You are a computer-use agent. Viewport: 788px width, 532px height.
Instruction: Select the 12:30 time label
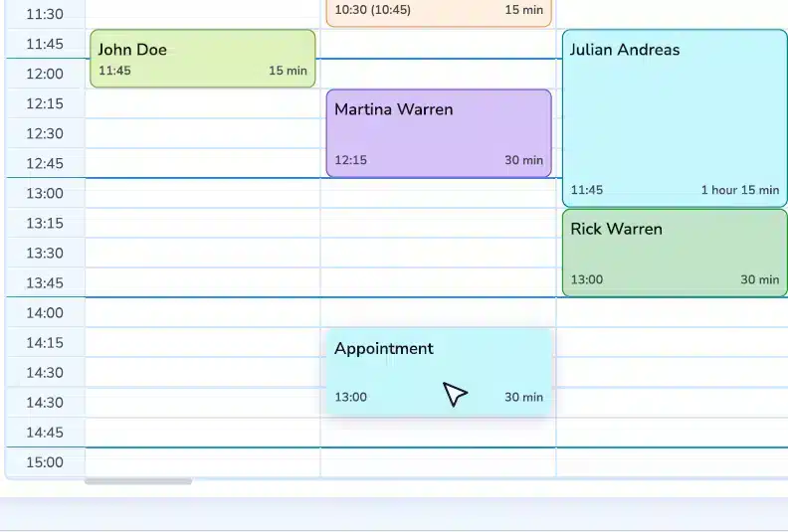[x=45, y=133]
